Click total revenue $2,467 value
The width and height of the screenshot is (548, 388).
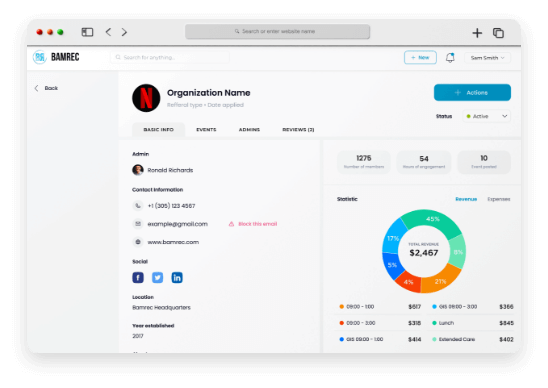[x=424, y=253]
